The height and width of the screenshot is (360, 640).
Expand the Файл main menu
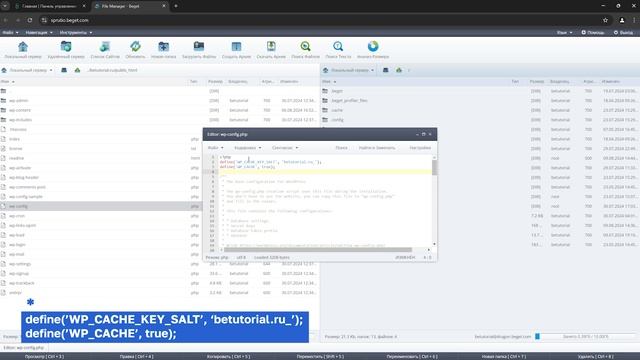(11, 32)
